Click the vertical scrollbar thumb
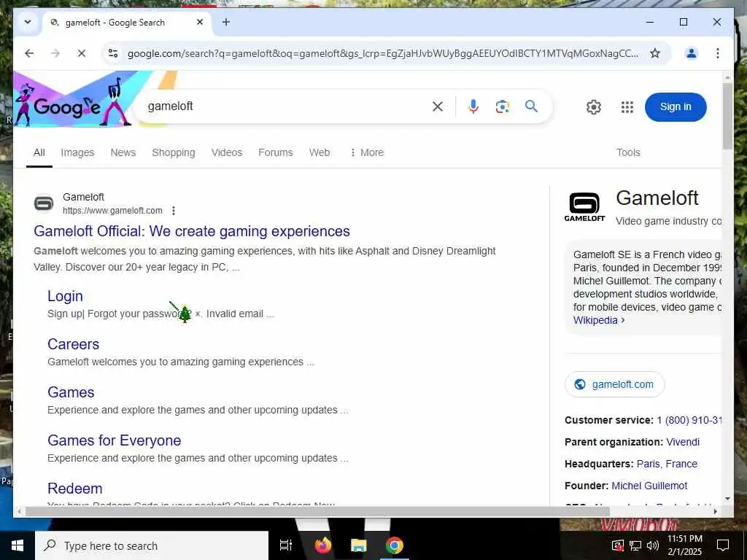747x560 pixels. point(727,116)
